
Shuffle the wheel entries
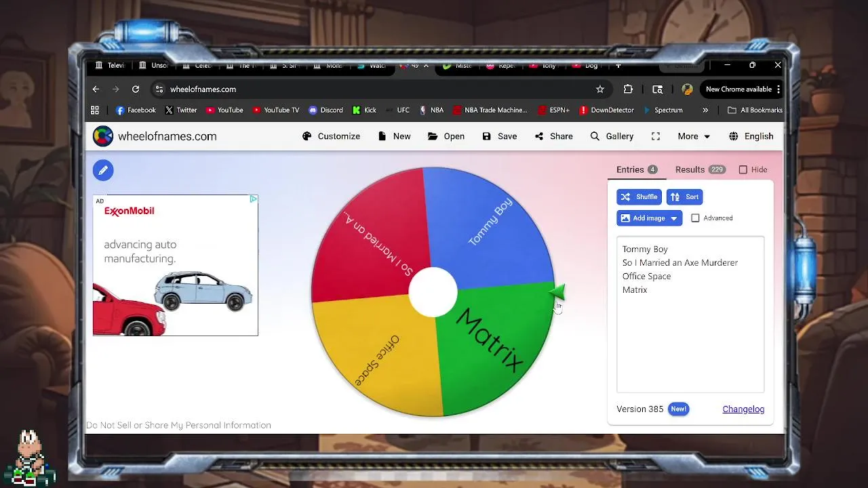pyautogui.click(x=639, y=197)
